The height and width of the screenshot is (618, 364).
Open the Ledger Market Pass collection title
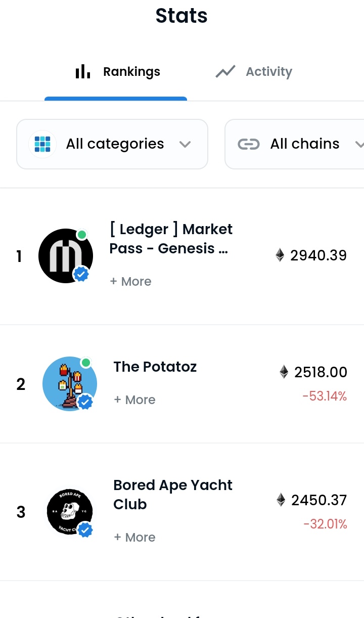tap(171, 239)
